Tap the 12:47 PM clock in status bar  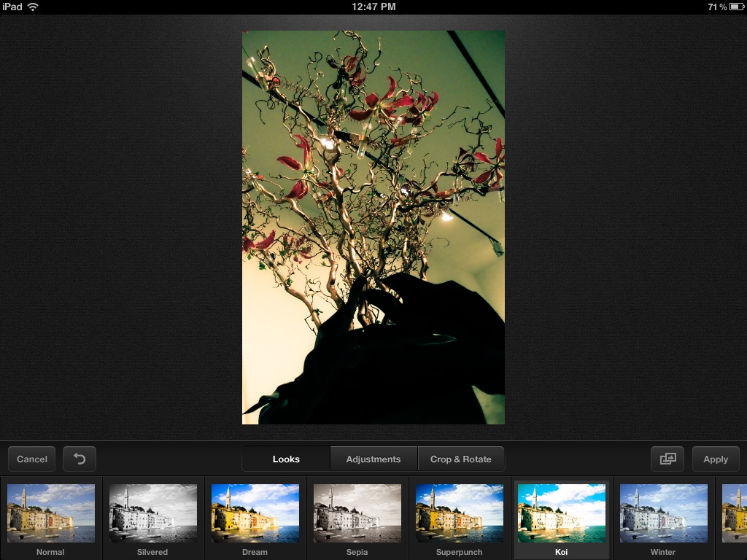373,7
